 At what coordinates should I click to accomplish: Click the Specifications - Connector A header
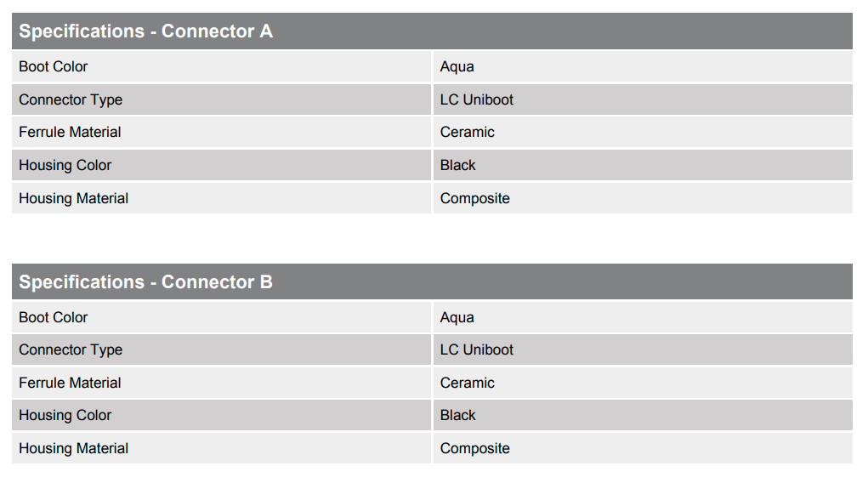(x=145, y=31)
